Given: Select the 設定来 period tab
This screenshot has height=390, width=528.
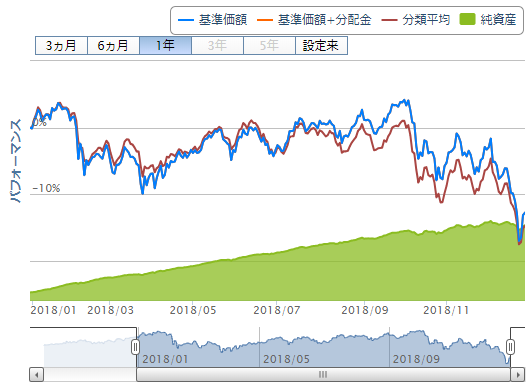Looking at the screenshot, I should click(x=321, y=45).
